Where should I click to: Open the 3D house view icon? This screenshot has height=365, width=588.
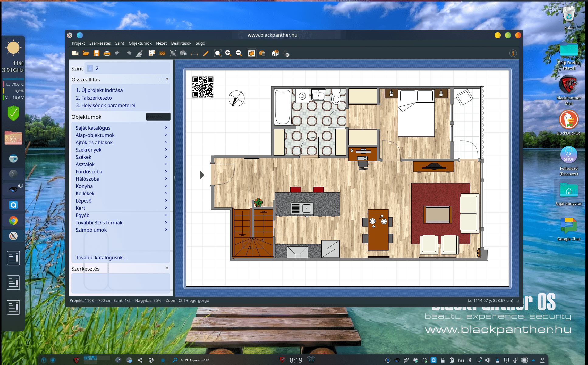(x=275, y=53)
